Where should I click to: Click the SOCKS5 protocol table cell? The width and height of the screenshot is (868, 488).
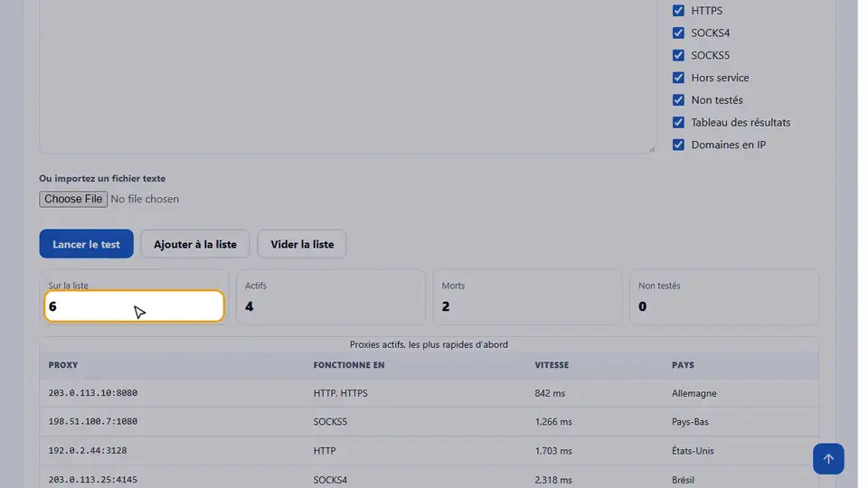330,422
